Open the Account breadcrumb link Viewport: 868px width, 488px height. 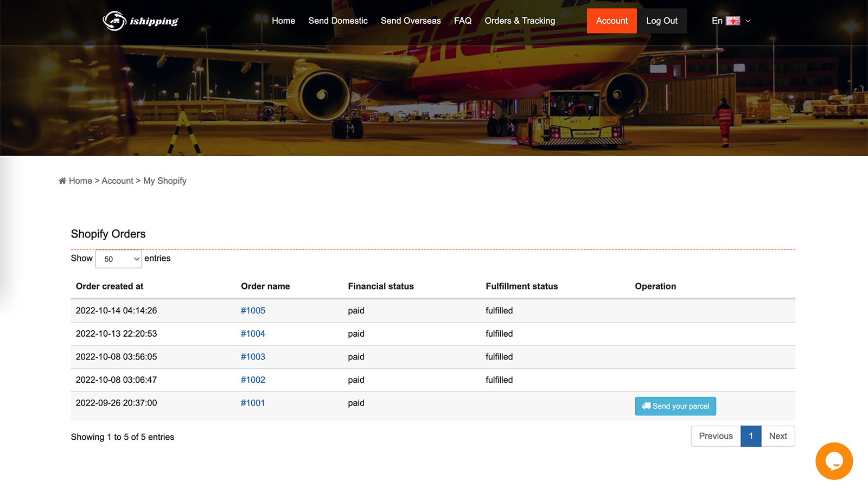point(117,181)
